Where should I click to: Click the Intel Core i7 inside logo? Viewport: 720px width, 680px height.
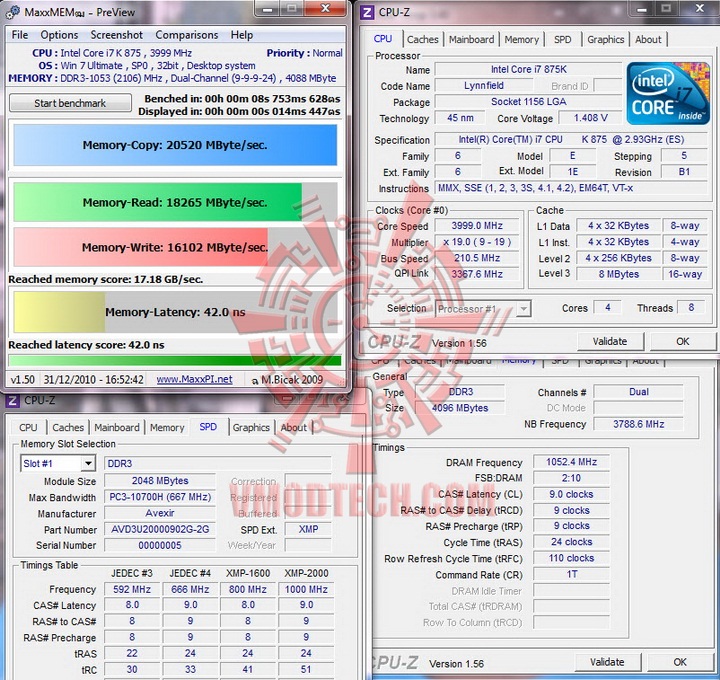coord(668,94)
